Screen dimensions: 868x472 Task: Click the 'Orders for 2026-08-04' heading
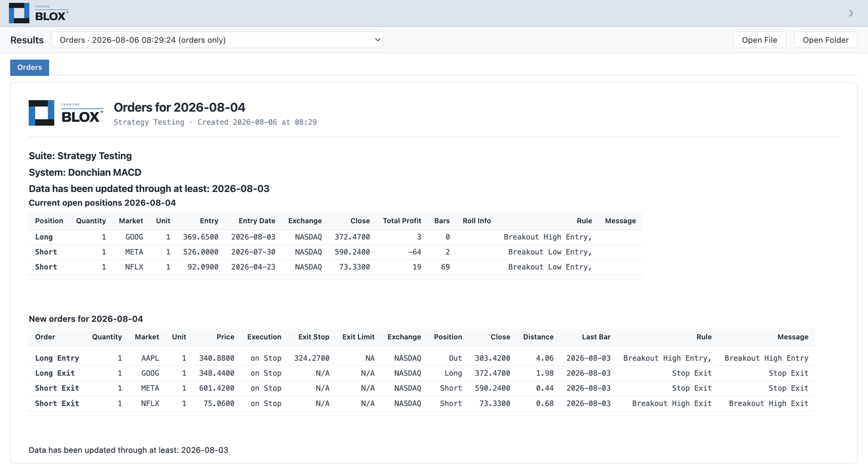[x=179, y=108]
